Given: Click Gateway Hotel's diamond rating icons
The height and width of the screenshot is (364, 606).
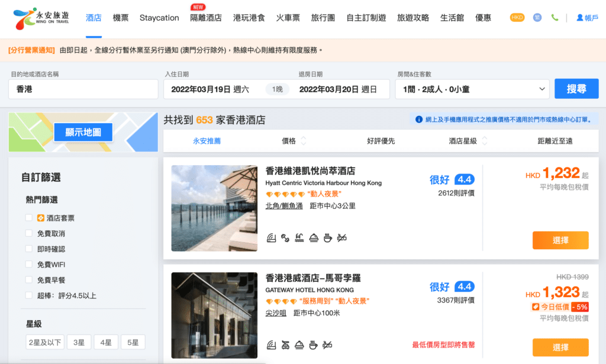Looking at the screenshot, I should point(281,301).
